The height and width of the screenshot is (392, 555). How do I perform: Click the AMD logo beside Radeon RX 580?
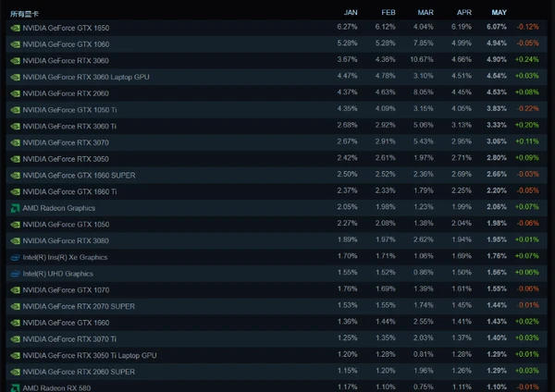(x=15, y=388)
